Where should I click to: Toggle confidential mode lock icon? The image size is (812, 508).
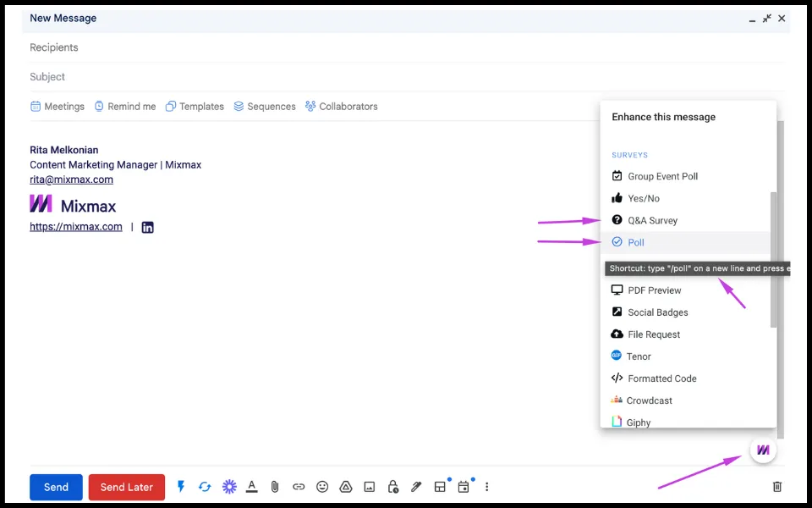(393, 487)
